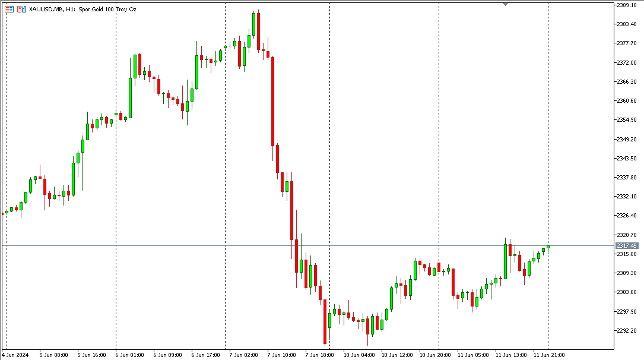The image size is (644, 360).
Task: Click the 5 Jun 16:00 time label
Action: 91,355
